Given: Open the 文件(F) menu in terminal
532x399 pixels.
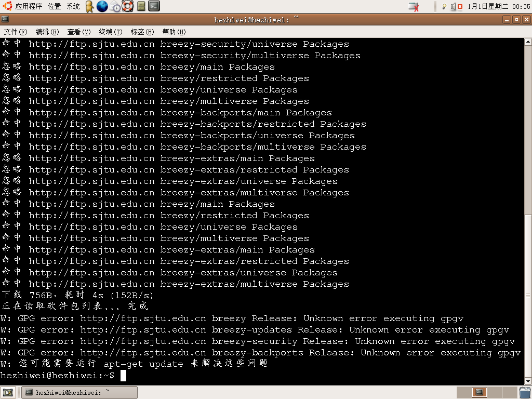Looking at the screenshot, I should 16,32.
